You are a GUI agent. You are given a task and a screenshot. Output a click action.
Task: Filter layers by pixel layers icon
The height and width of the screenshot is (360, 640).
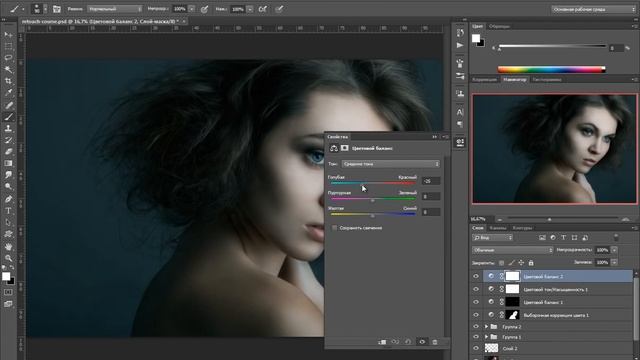[542, 238]
